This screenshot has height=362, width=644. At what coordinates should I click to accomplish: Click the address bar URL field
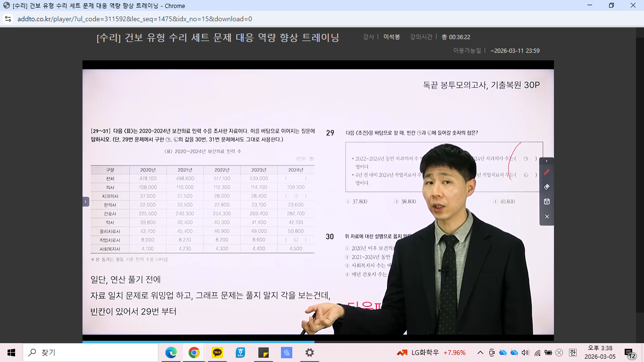[x=134, y=19]
